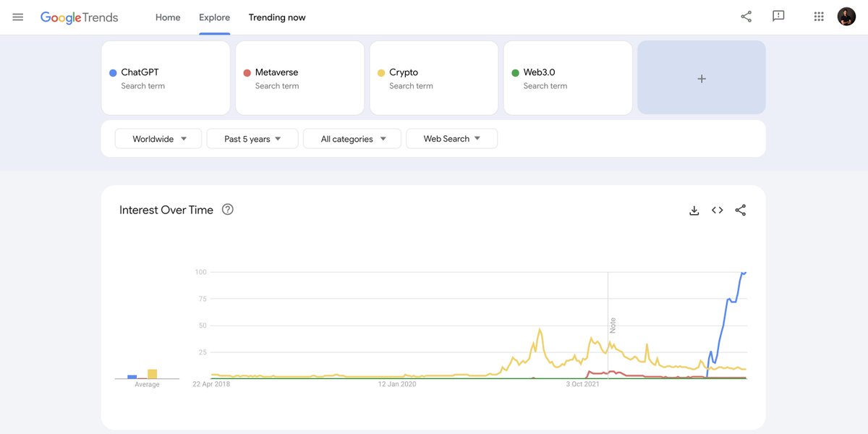
Task: Click the Average label under bars
Action: [x=147, y=384]
